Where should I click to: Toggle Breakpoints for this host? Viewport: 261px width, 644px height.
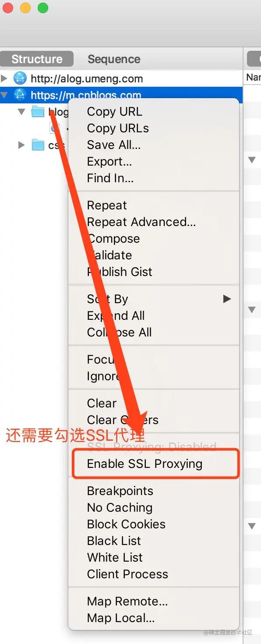pos(120,491)
